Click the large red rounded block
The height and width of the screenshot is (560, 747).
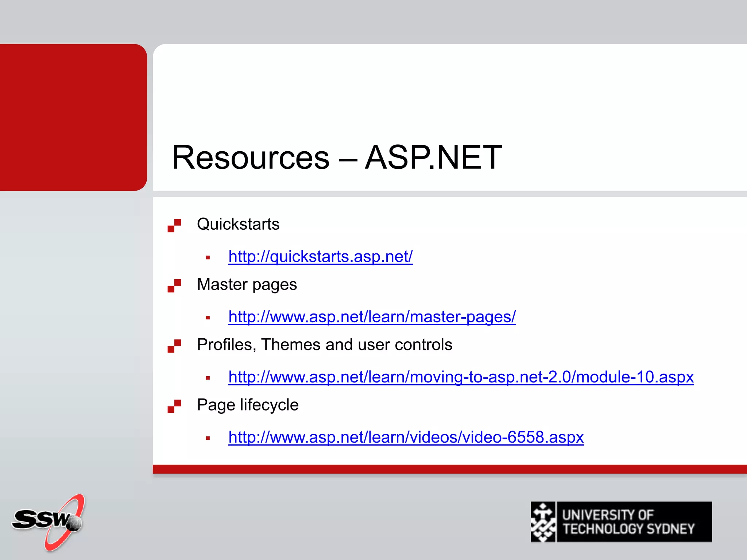coord(73,117)
